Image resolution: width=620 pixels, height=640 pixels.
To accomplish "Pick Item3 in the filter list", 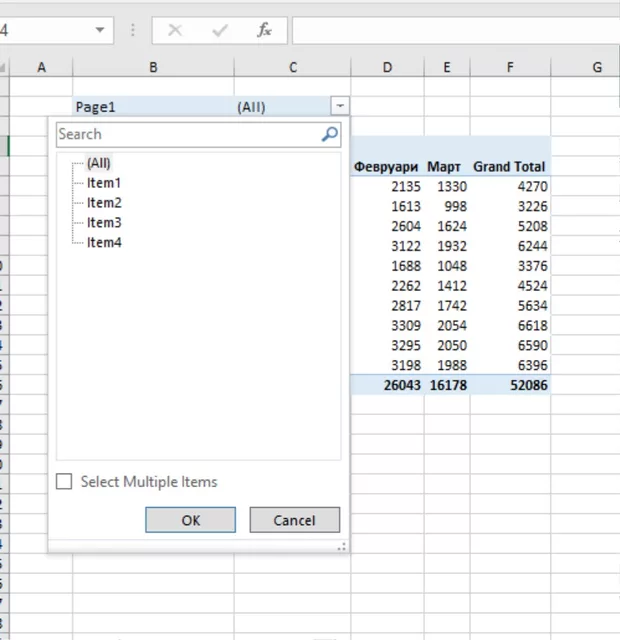I will pyautogui.click(x=103, y=223).
